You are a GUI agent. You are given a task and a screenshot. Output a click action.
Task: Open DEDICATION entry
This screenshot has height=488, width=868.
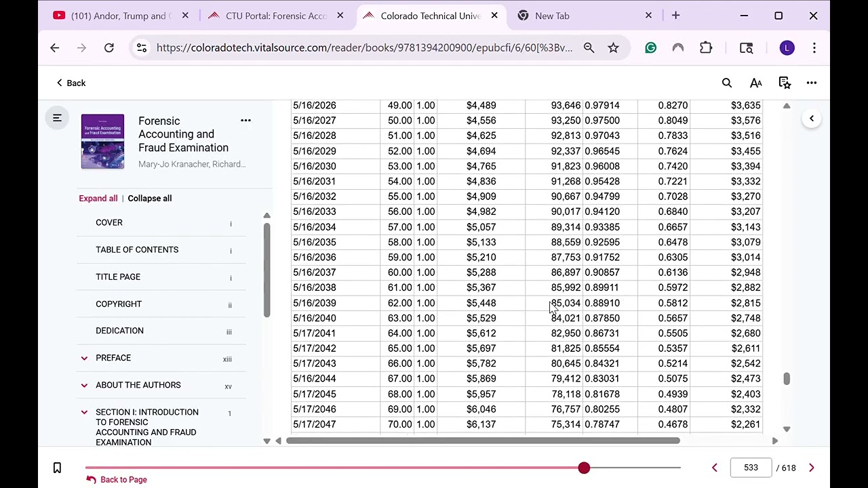[119, 331]
